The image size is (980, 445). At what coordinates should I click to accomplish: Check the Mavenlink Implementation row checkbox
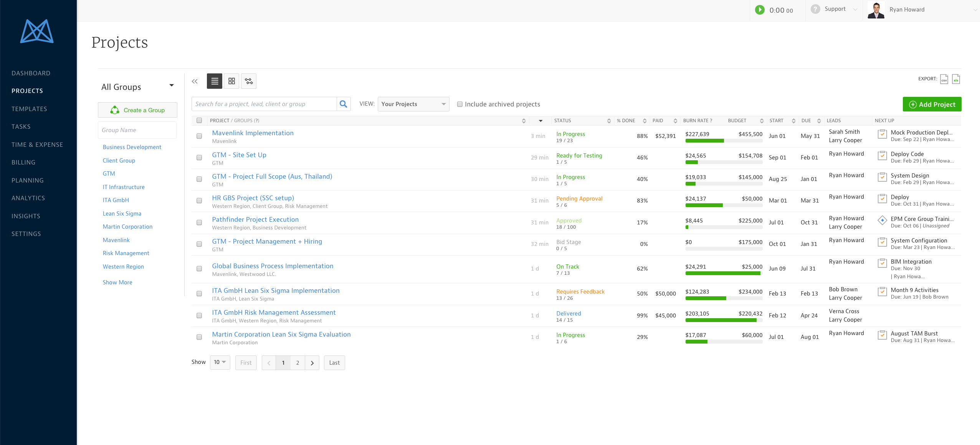point(199,136)
